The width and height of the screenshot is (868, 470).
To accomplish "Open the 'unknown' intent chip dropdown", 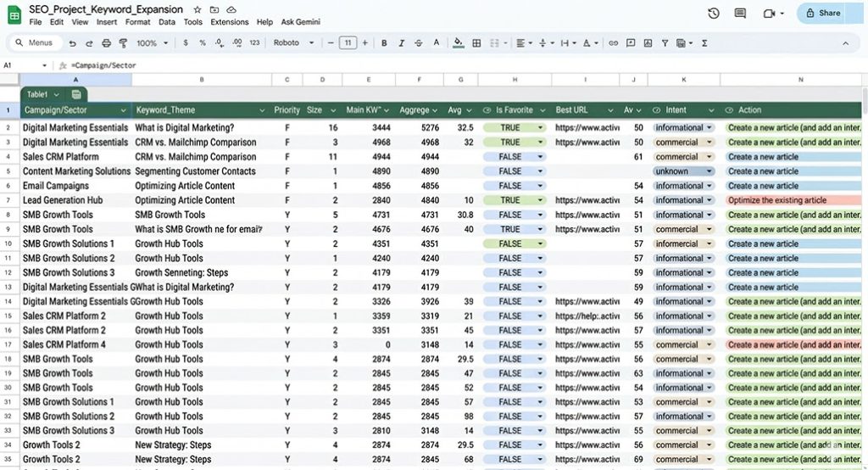I will [x=709, y=171].
